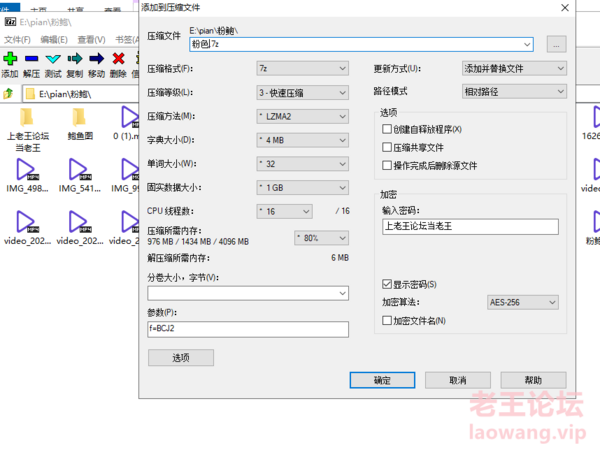Select the IMG_541... video file

pyautogui.click(x=80, y=176)
